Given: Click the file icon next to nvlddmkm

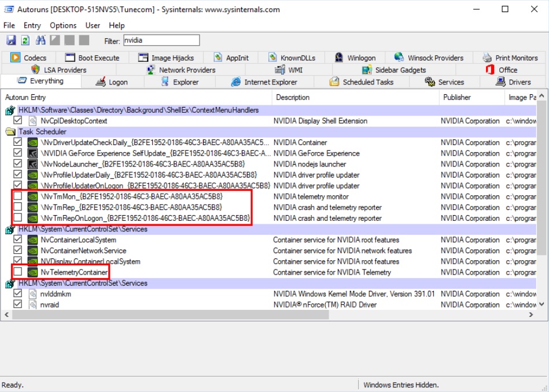Looking at the screenshot, I should click(32, 294).
